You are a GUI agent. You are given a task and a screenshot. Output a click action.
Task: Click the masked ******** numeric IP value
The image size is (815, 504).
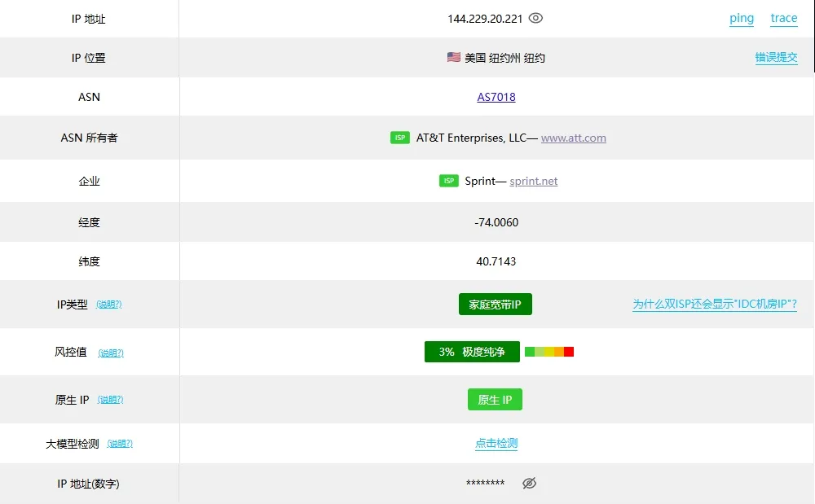click(485, 483)
